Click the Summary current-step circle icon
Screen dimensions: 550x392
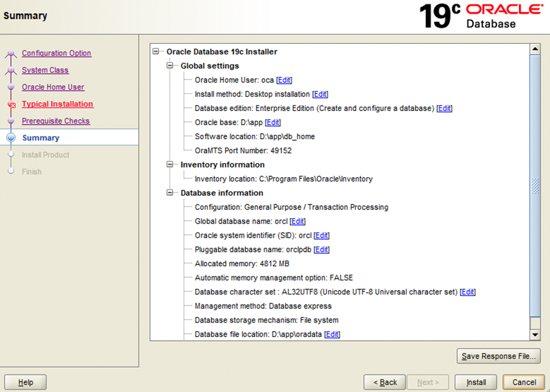[11, 138]
